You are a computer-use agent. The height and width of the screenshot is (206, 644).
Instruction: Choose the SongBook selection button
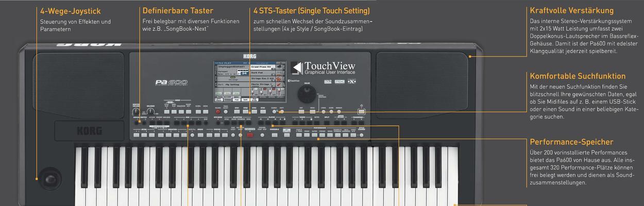241,123
